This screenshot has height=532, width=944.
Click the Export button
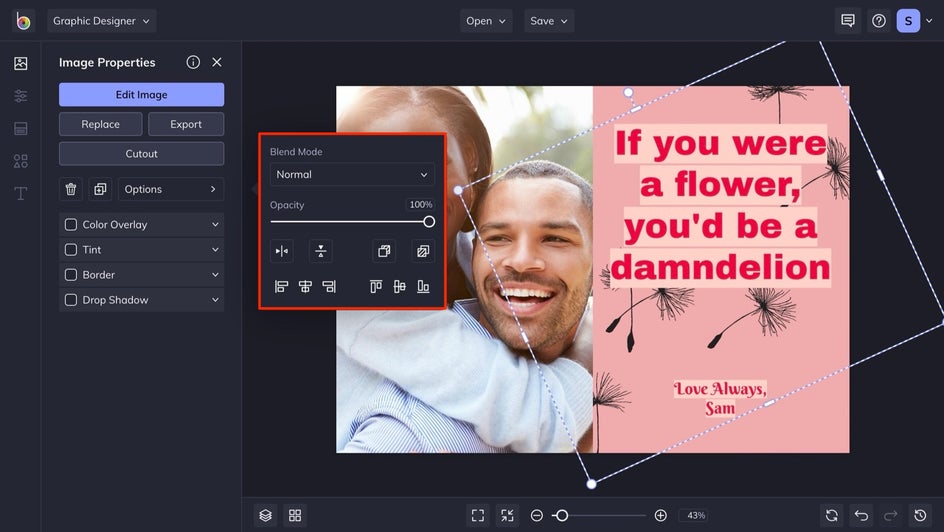[x=186, y=124]
